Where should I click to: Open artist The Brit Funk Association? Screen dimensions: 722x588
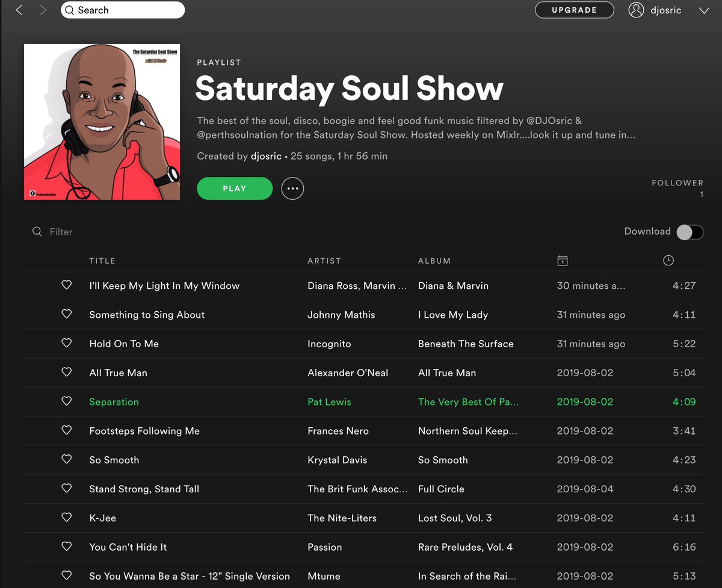[x=357, y=489]
